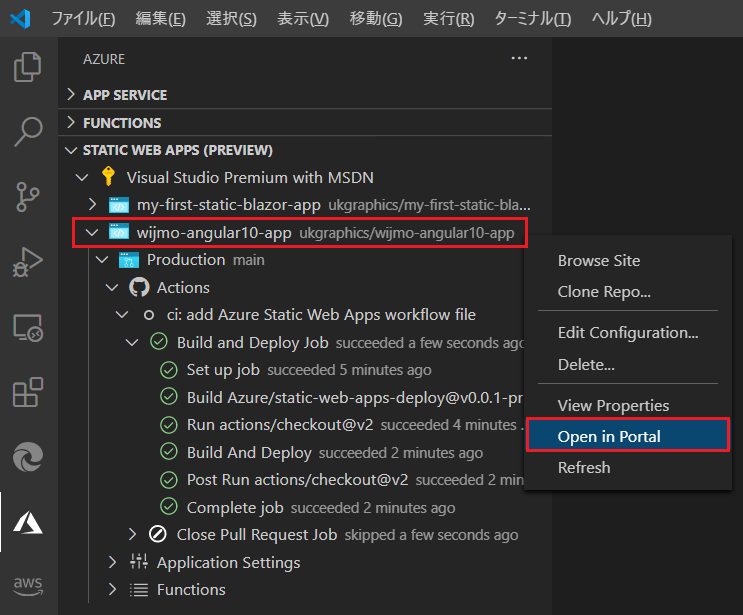Image resolution: width=743 pixels, height=615 pixels.
Task: Choose Delete... from context menu
Action: tap(628, 364)
